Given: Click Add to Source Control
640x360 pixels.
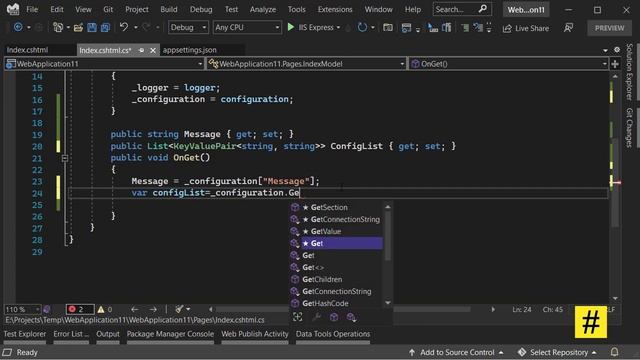Looking at the screenshot, I should point(456,352).
